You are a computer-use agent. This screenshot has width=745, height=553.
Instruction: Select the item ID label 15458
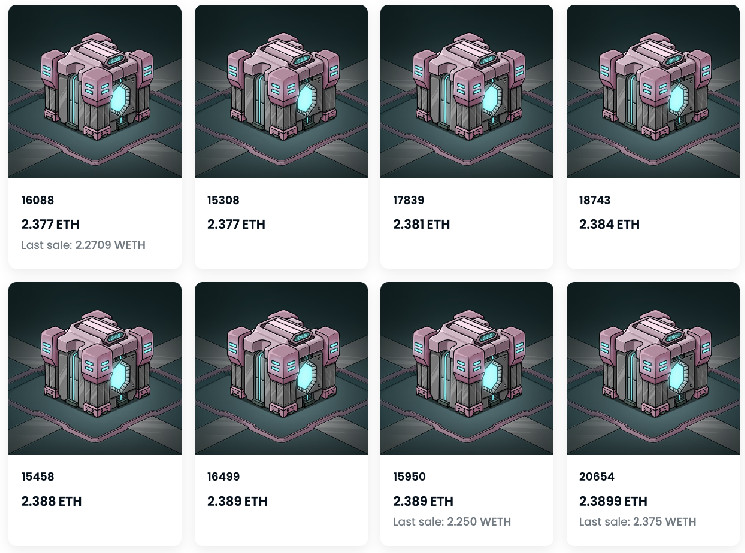click(x=38, y=477)
